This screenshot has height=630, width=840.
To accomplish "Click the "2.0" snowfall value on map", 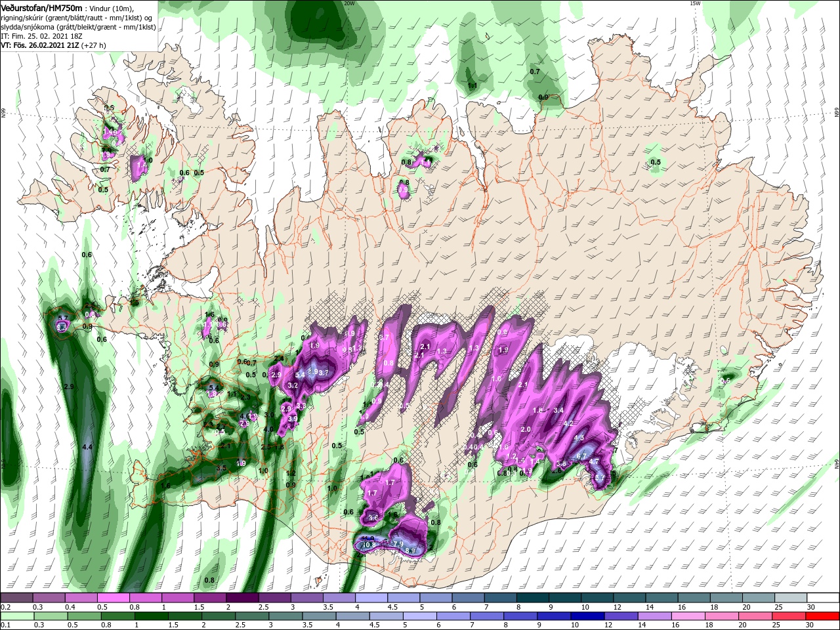I will [526, 429].
